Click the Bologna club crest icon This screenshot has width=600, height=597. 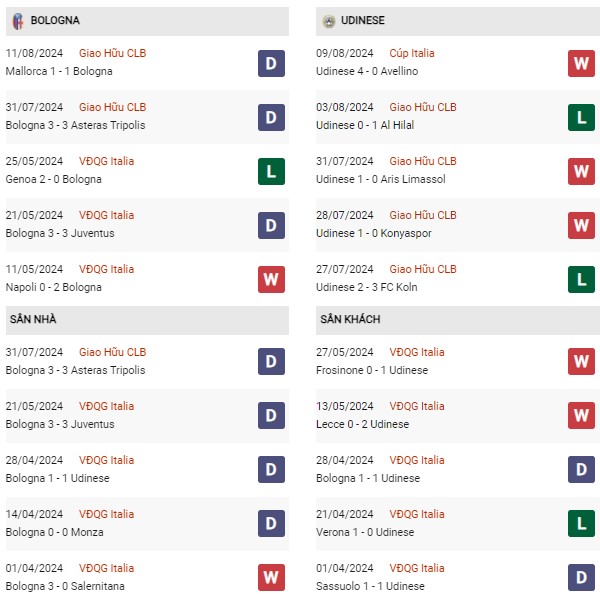[x=18, y=20]
